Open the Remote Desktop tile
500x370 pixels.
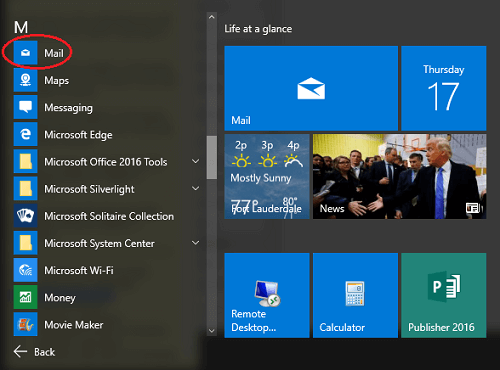[x=267, y=295]
